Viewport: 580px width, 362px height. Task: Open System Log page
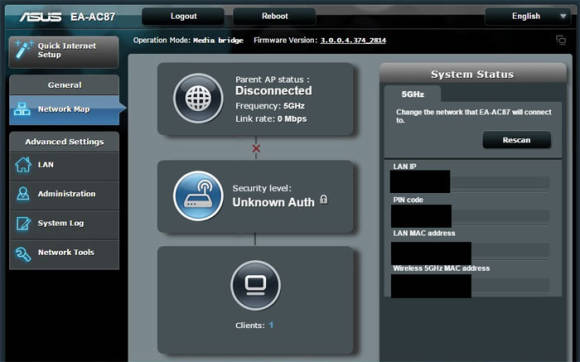click(x=64, y=223)
